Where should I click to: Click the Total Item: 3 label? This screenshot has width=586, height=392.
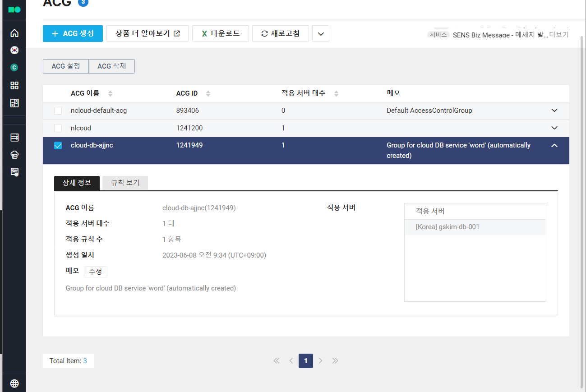pos(68,361)
